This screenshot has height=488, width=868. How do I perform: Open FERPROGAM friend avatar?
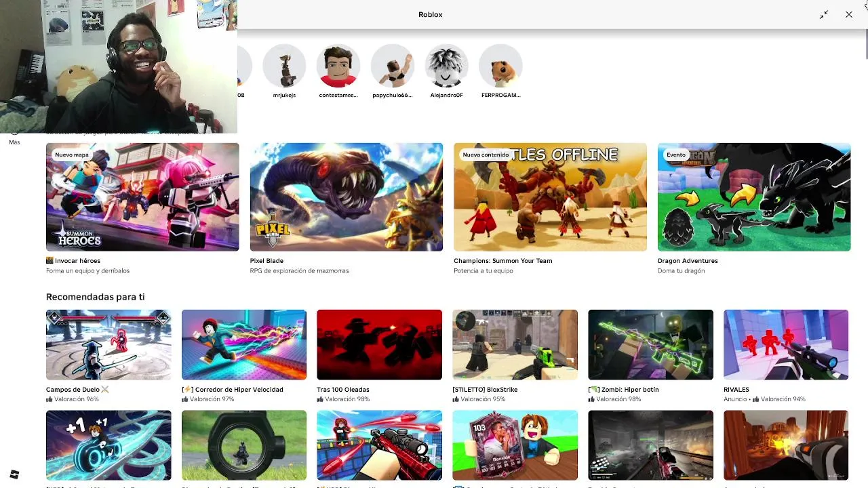500,66
